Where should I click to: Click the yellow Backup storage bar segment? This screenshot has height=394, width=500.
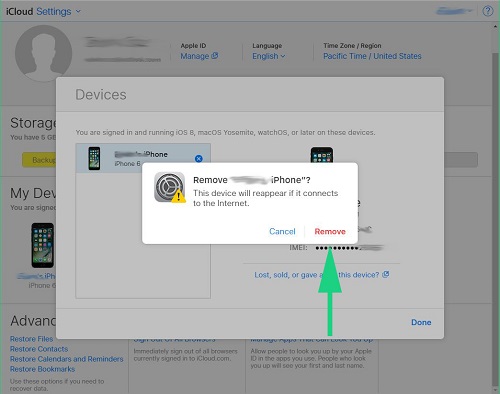[39, 160]
